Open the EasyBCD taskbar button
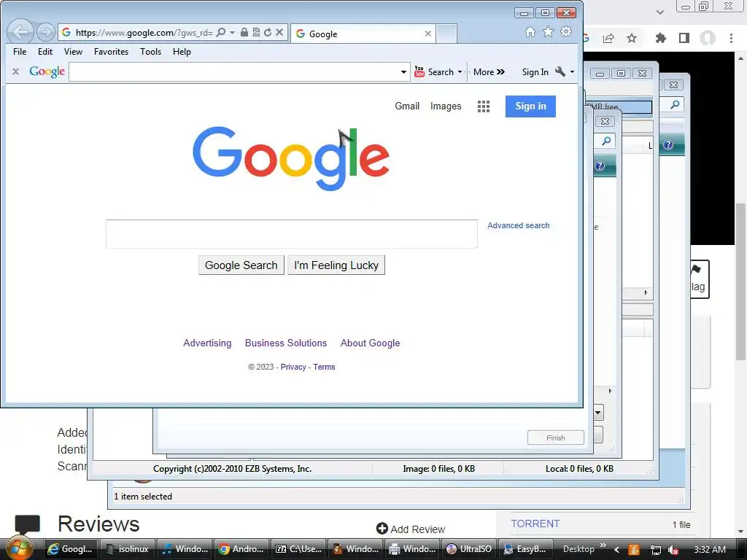Screen dimensions: 747x560 tap(526, 549)
